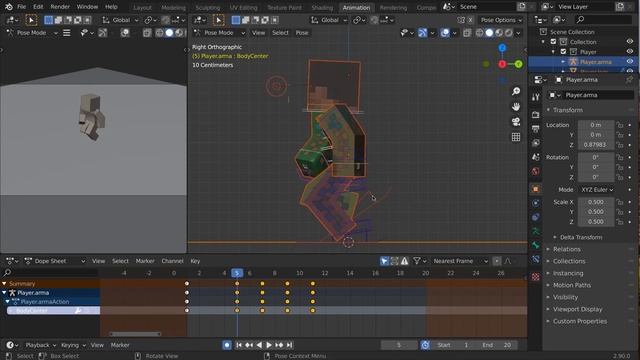Jump to last frame button
Screen dimensions: 640x360
289,345
